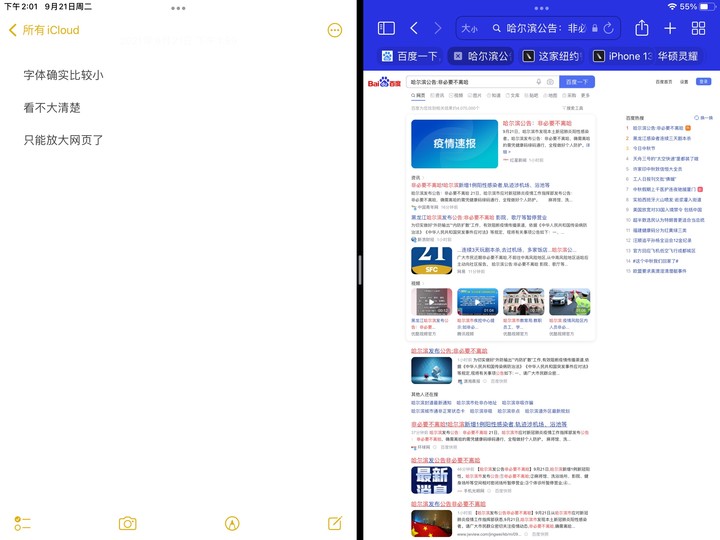Open a new Safari tab with plus
Image resolution: width=720 pixels, height=540 pixels.
coord(670,29)
